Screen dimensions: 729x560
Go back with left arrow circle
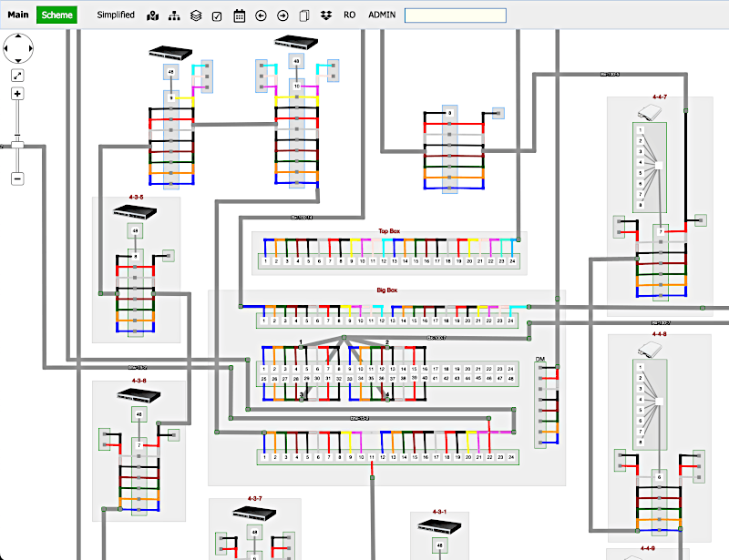[261, 15]
